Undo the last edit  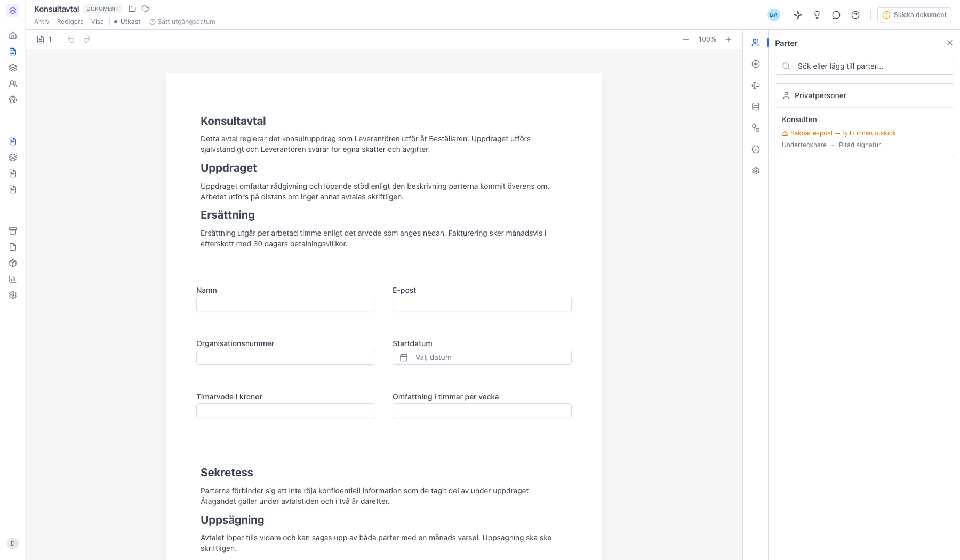(71, 39)
